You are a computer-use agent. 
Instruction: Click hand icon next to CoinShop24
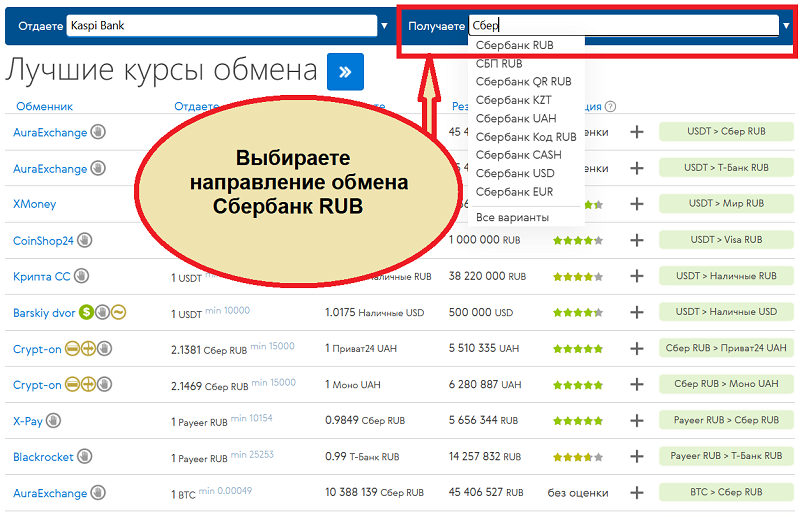85,240
